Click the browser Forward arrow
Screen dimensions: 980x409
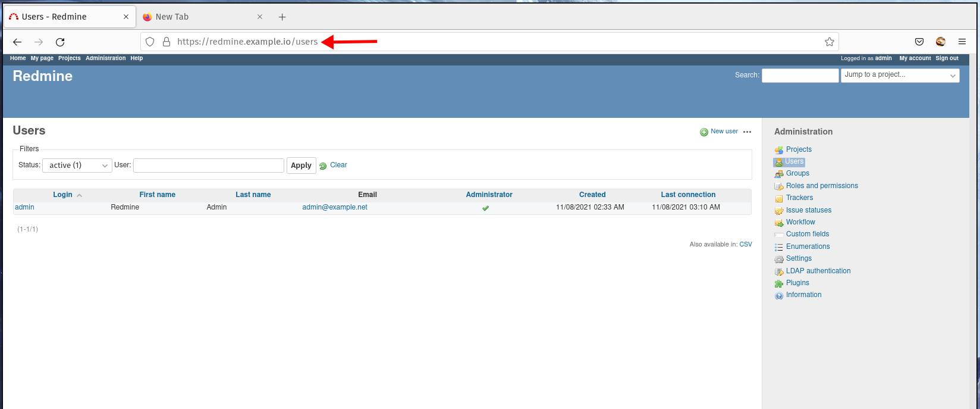pyautogui.click(x=39, y=42)
